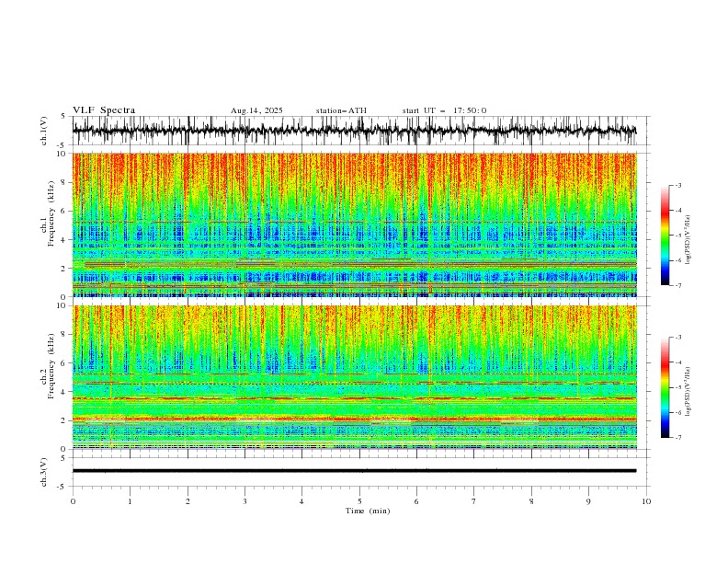Click the "9" tick on time axis

[588, 501]
